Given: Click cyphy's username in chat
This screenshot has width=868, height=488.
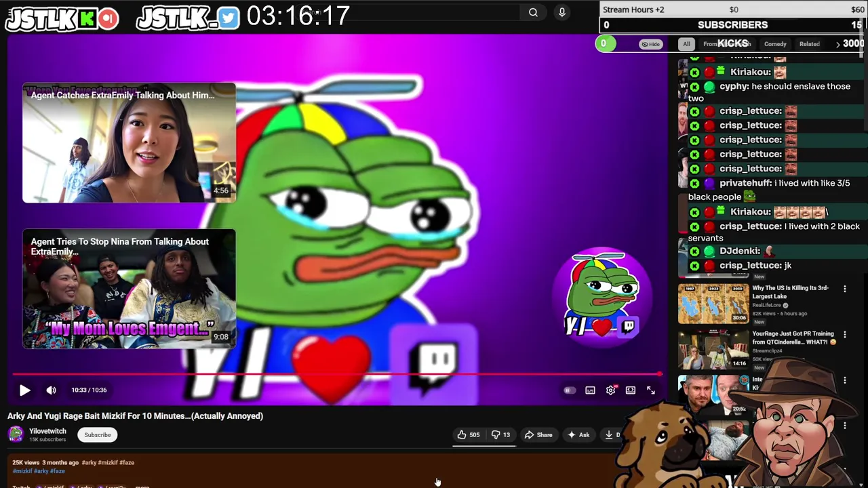Looking at the screenshot, I should 734,87.
